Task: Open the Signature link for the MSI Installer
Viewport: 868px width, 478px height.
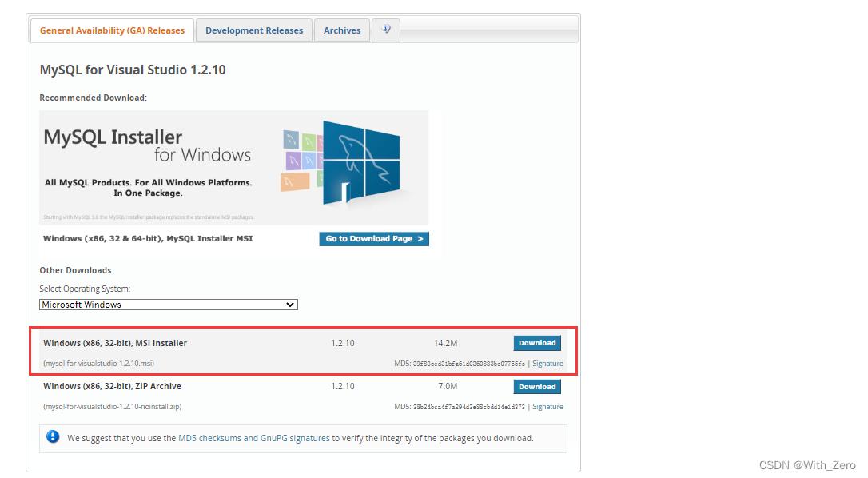Action: click(x=547, y=364)
